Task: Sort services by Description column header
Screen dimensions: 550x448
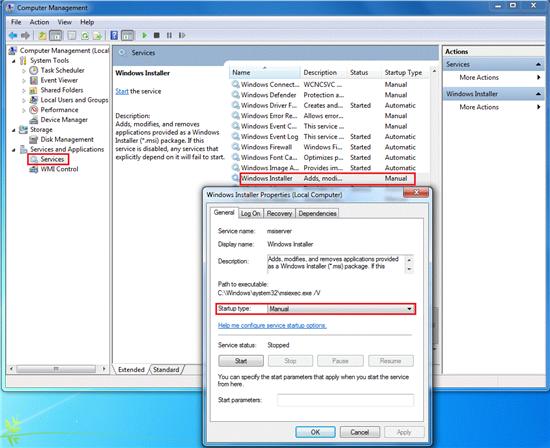Action: pos(323,72)
